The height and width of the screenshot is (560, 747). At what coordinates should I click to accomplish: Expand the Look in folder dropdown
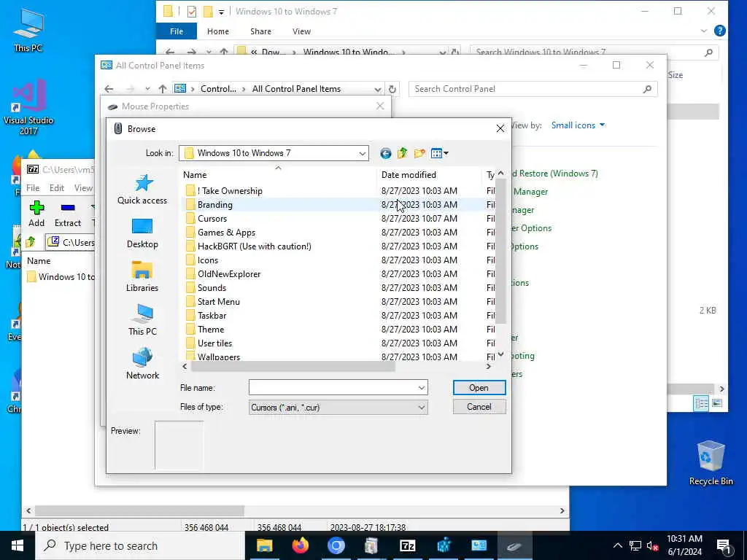click(x=362, y=153)
